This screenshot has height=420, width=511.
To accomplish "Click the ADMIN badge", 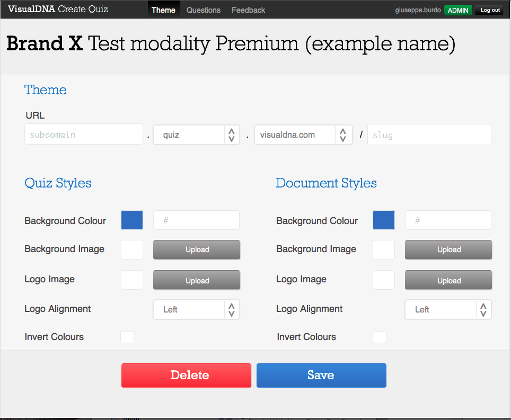I will click(458, 10).
